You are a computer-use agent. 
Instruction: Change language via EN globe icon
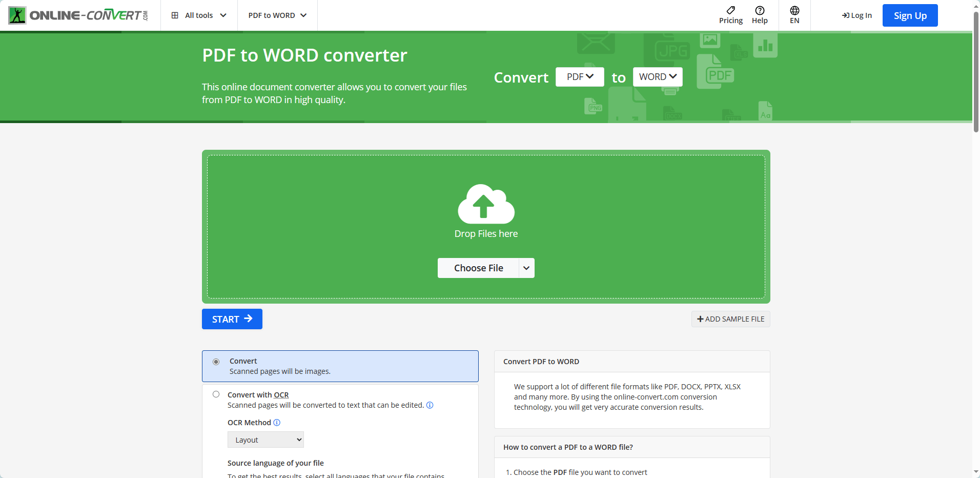point(794,15)
